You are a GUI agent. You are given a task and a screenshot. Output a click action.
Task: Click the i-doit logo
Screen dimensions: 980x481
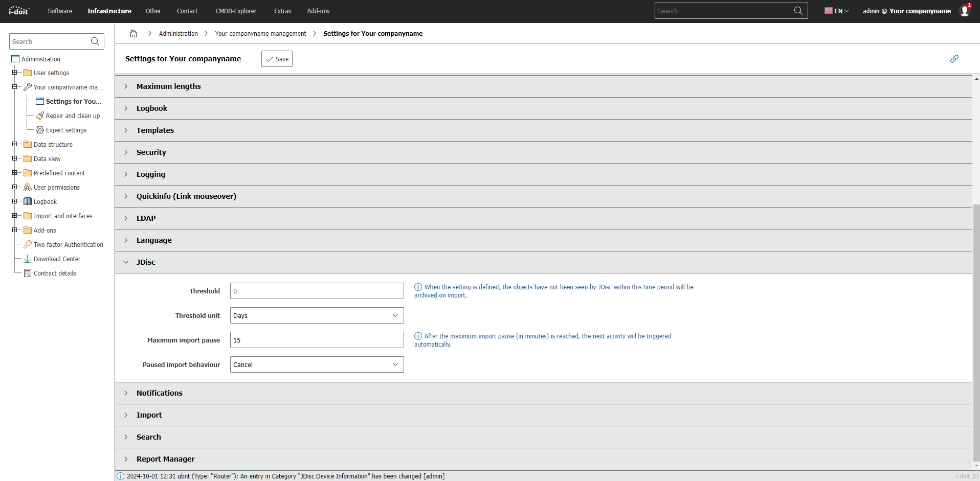19,11
